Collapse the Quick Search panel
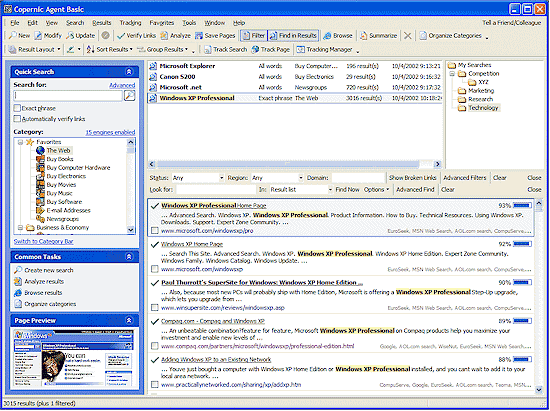This screenshot has height=411, width=550. (129, 72)
